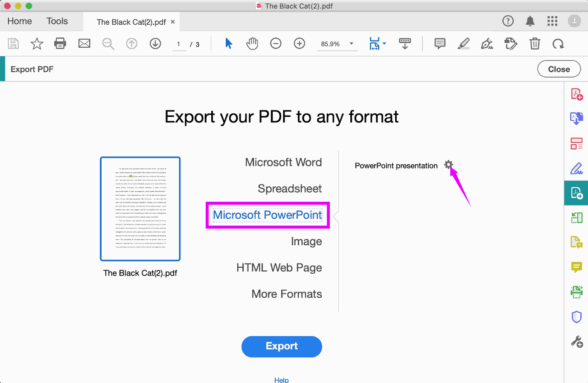
Task: Switch to the Home tab
Action: click(x=20, y=21)
